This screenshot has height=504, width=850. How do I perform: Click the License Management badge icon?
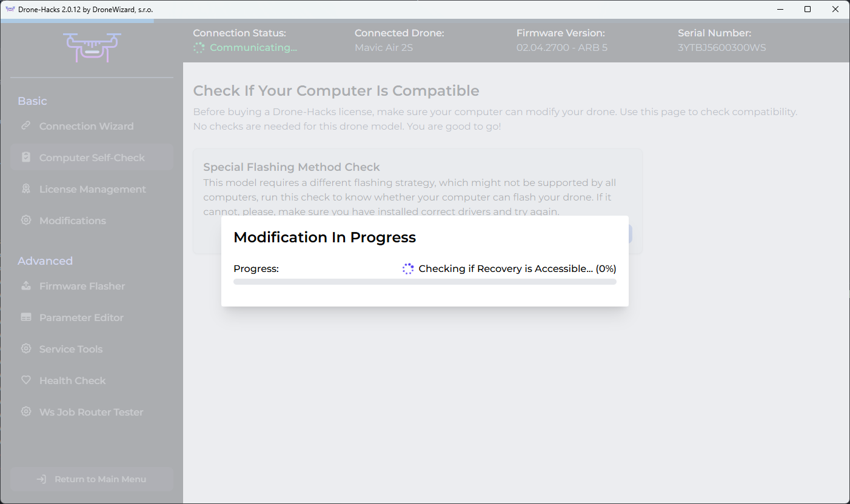pos(25,189)
